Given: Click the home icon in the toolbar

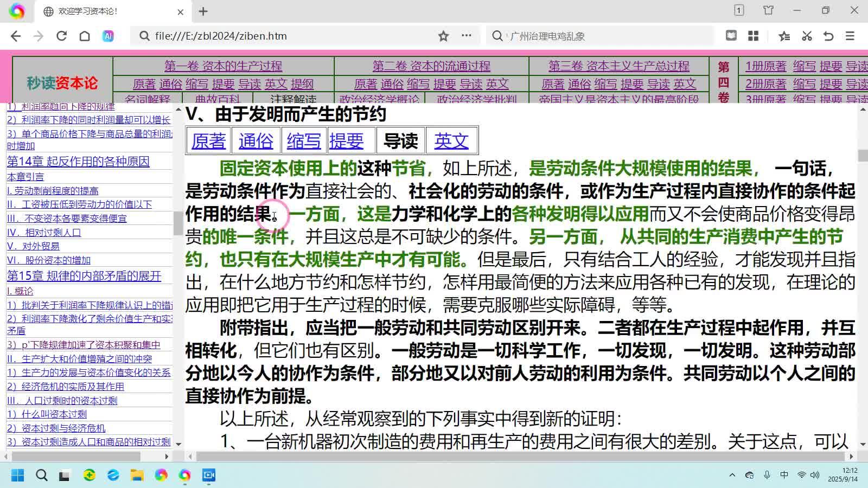Looking at the screenshot, I should (84, 35).
